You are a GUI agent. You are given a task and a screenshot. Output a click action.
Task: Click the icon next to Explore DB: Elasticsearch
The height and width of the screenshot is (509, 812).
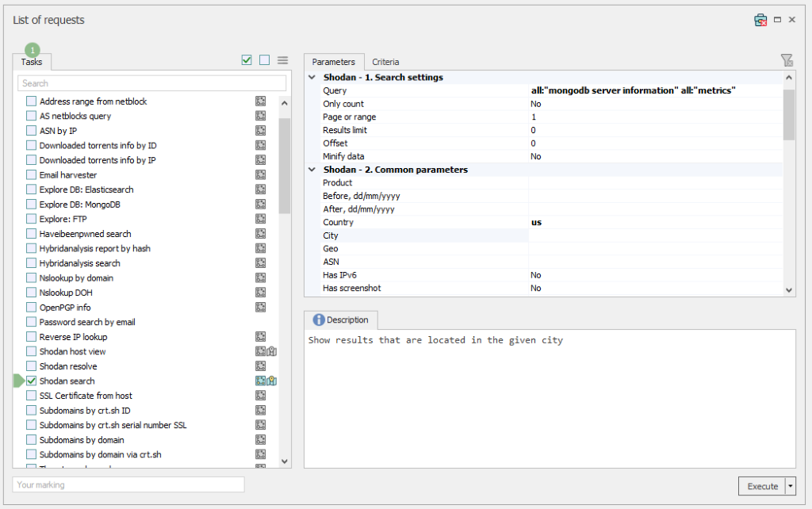[260, 189]
